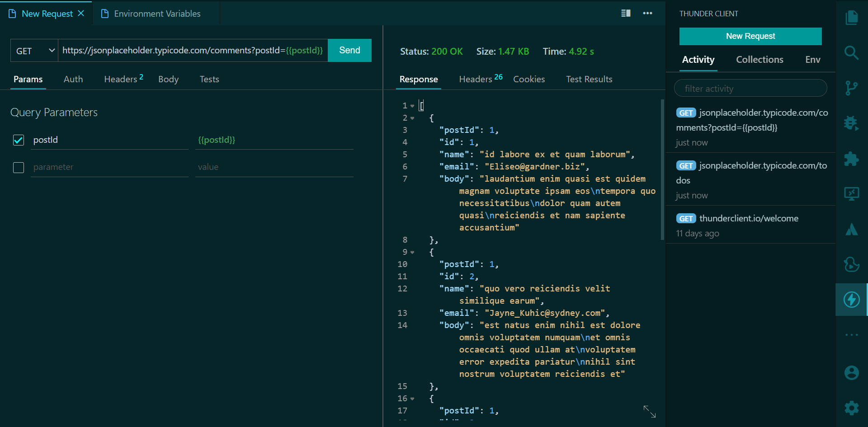Click the Send button
Image resolution: width=868 pixels, height=427 pixels.
point(349,50)
